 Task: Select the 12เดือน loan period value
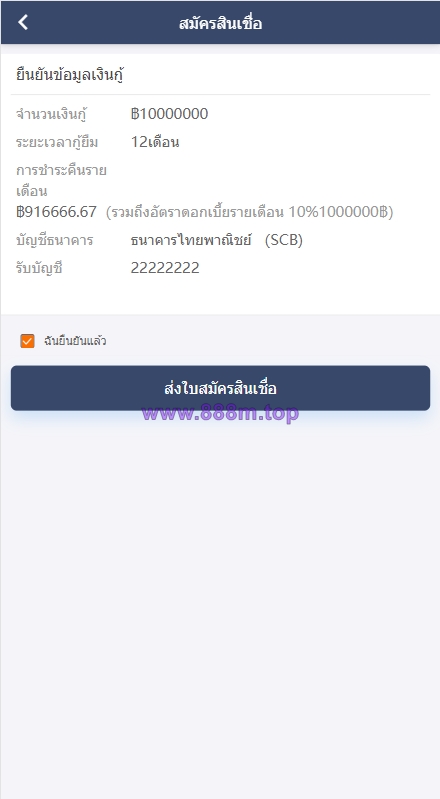[x=155, y=142]
